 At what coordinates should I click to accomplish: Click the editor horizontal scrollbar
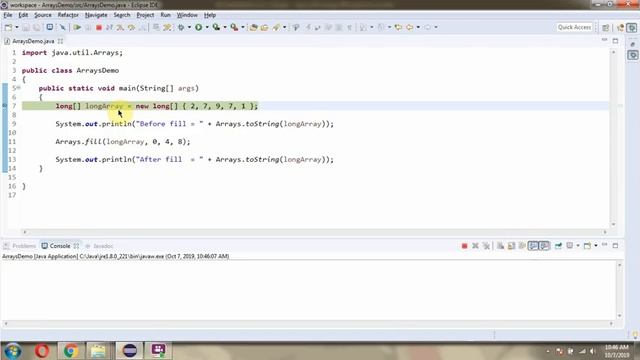[x=314, y=232]
